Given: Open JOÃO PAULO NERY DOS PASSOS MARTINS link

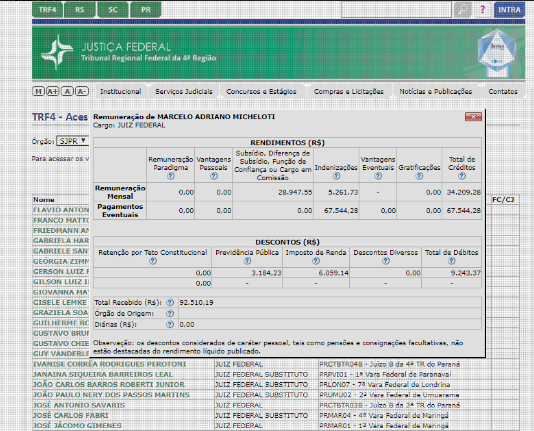Looking at the screenshot, I should 111,395.
